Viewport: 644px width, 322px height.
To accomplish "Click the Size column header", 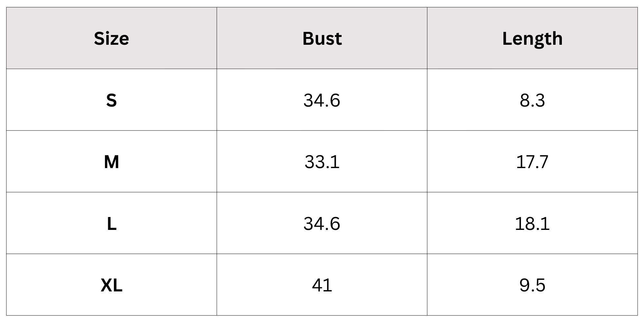I will [x=111, y=38].
